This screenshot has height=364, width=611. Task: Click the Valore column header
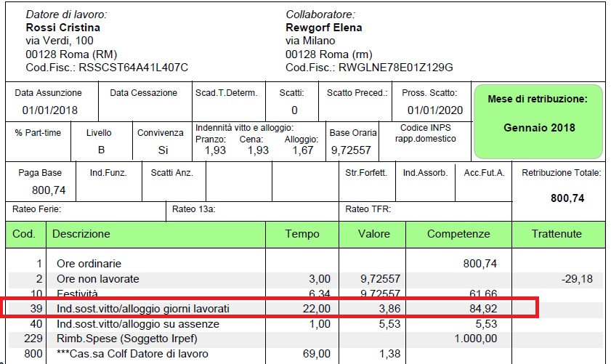click(374, 234)
